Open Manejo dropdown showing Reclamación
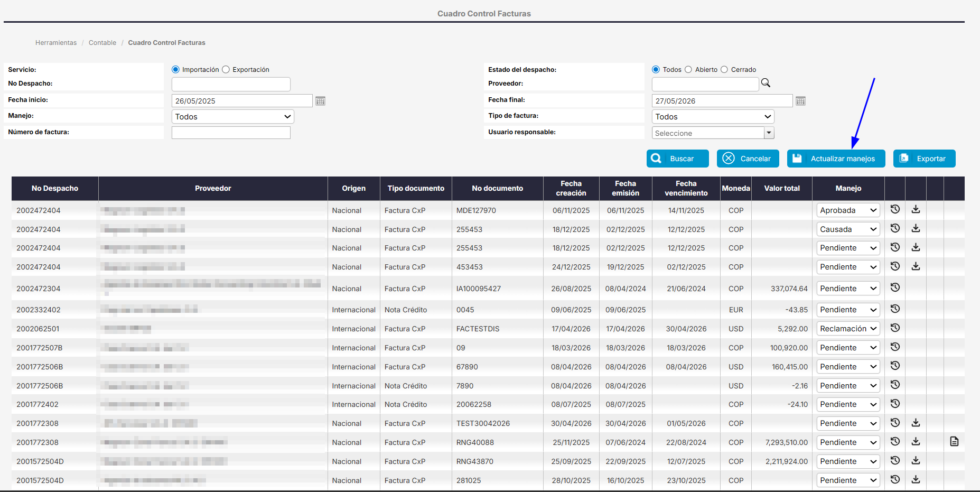 [x=848, y=329]
